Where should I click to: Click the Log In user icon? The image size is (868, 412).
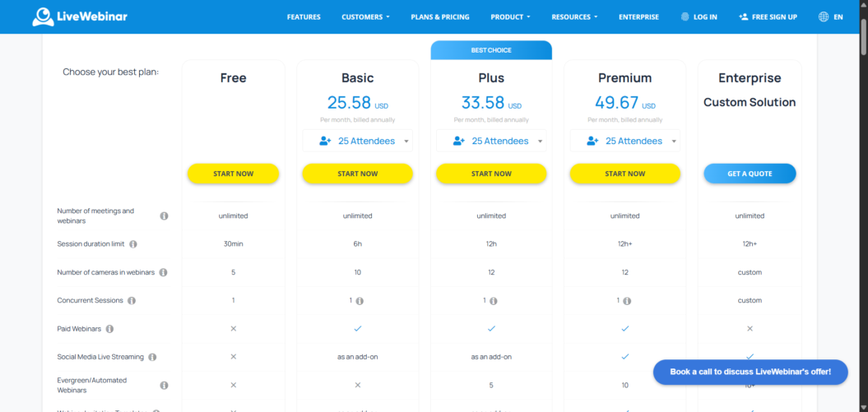point(685,16)
